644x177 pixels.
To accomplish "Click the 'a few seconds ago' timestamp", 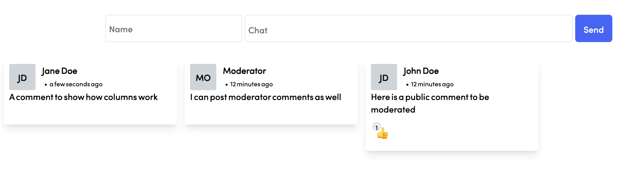I will tap(76, 84).
